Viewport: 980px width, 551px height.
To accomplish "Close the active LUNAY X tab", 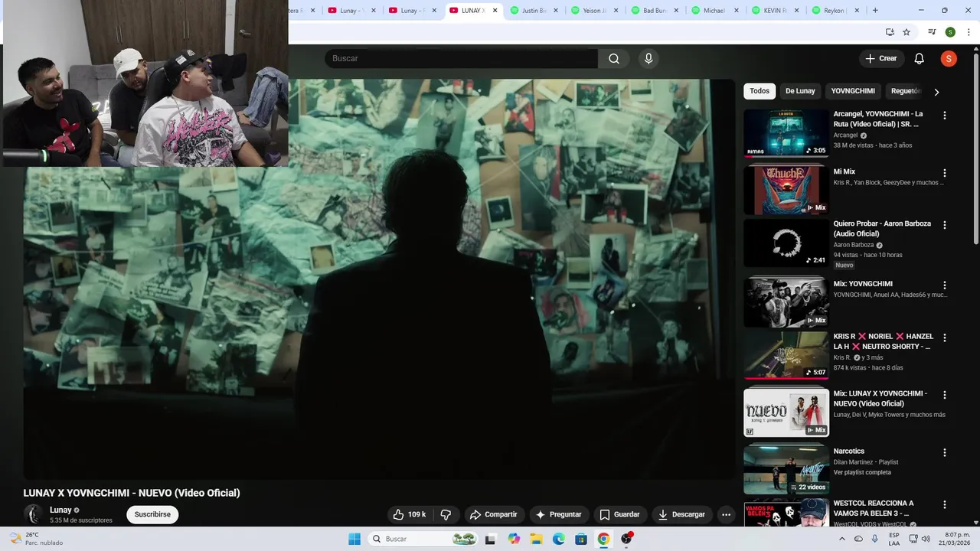I will click(495, 11).
